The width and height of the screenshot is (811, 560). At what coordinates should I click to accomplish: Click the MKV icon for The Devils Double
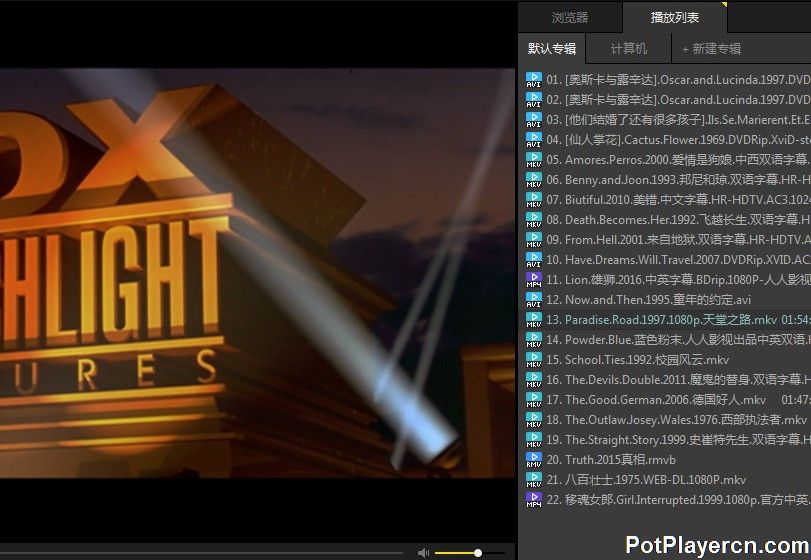click(x=534, y=380)
